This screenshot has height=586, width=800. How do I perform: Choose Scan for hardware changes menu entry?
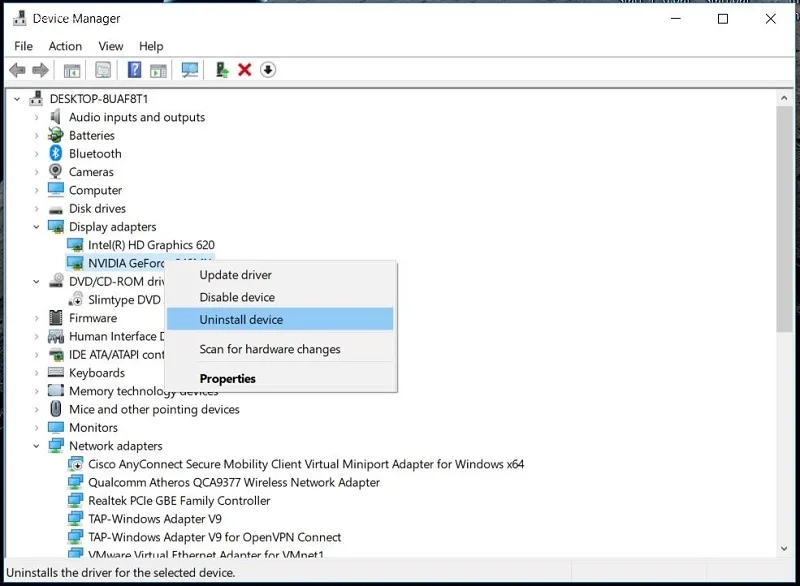coord(281,349)
